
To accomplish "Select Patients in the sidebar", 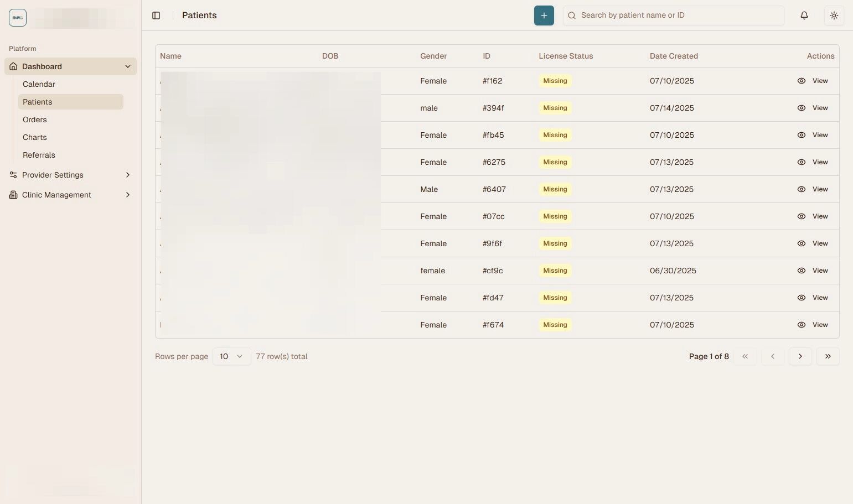I will click(x=70, y=102).
